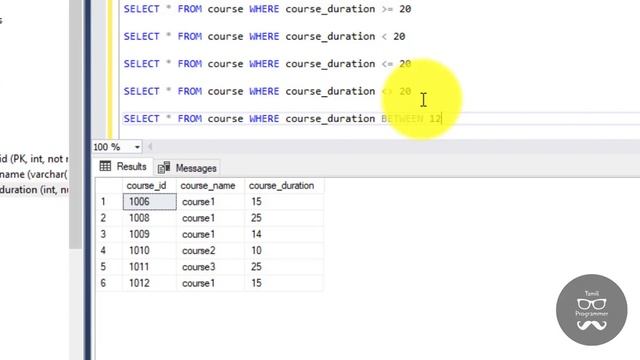
Task: Select cell with course_id 1010
Action: pos(149,251)
